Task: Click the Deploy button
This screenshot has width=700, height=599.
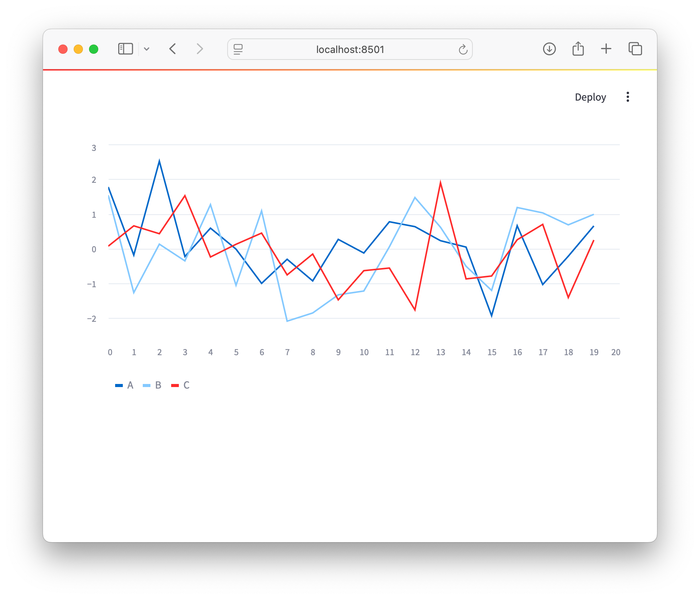Action: (x=590, y=97)
